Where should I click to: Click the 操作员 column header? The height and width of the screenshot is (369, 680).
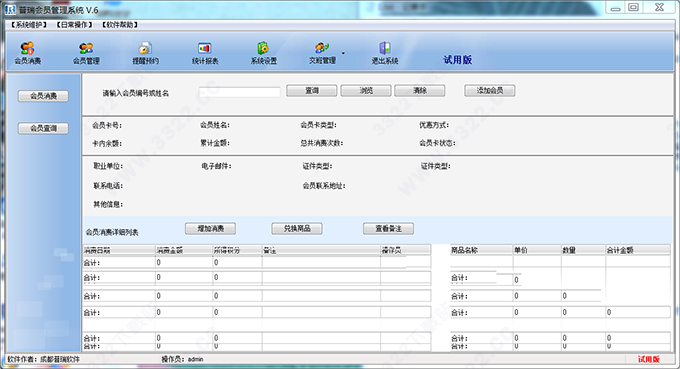click(x=405, y=250)
